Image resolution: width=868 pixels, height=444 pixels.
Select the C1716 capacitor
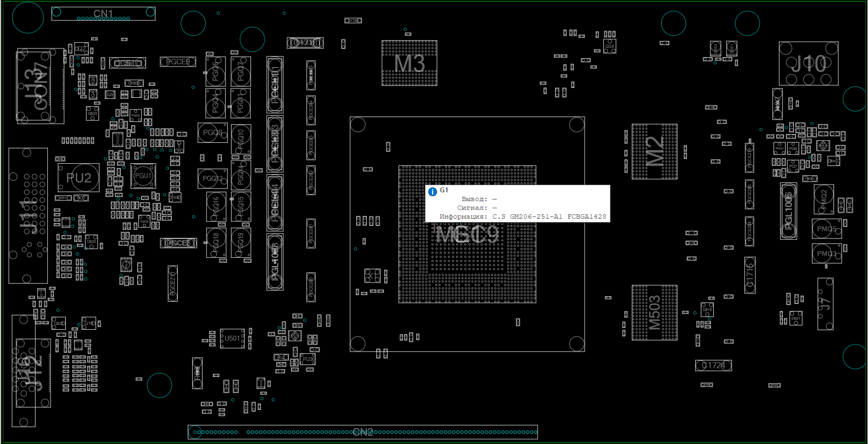tap(750, 275)
